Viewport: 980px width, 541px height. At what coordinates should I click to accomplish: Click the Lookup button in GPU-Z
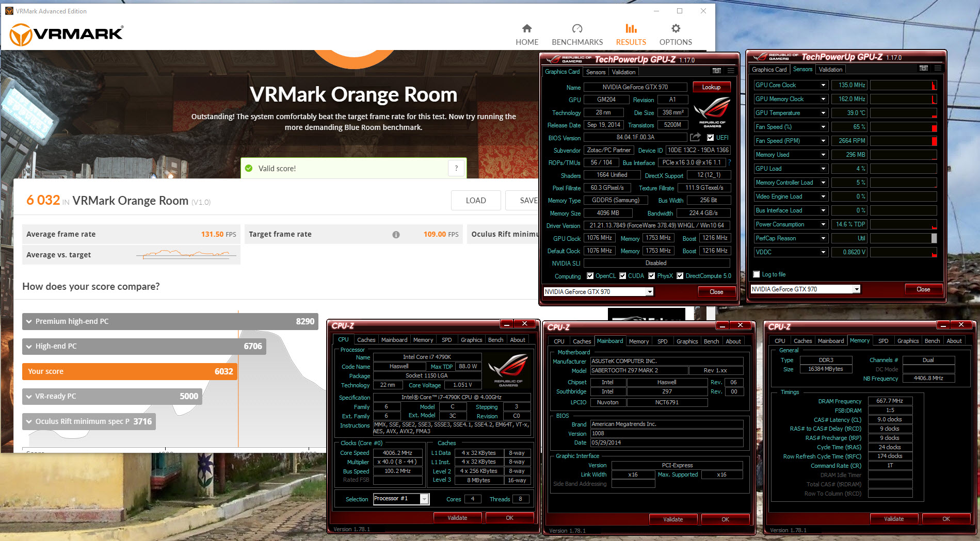point(711,87)
